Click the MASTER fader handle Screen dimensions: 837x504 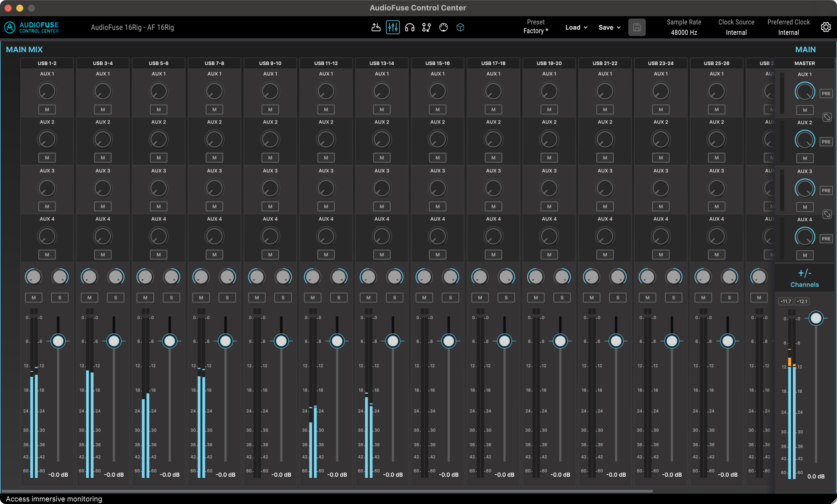(816, 318)
